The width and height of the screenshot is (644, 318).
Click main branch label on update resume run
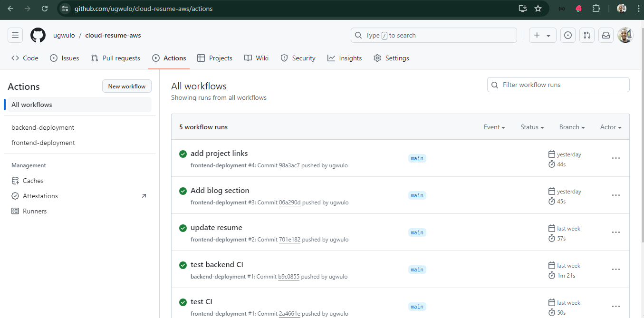(x=417, y=232)
